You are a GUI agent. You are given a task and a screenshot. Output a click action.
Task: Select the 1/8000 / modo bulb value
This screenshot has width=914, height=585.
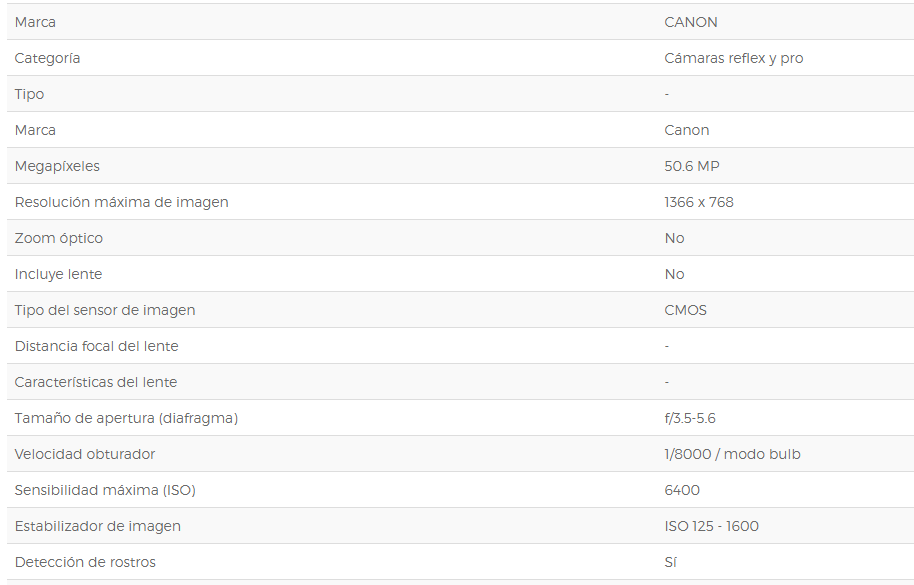coord(733,454)
